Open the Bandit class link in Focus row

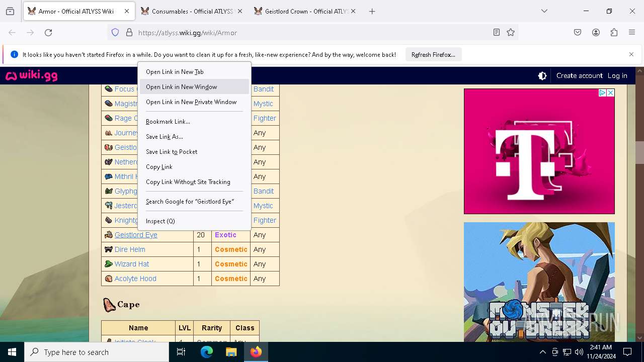pyautogui.click(x=264, y=89)
